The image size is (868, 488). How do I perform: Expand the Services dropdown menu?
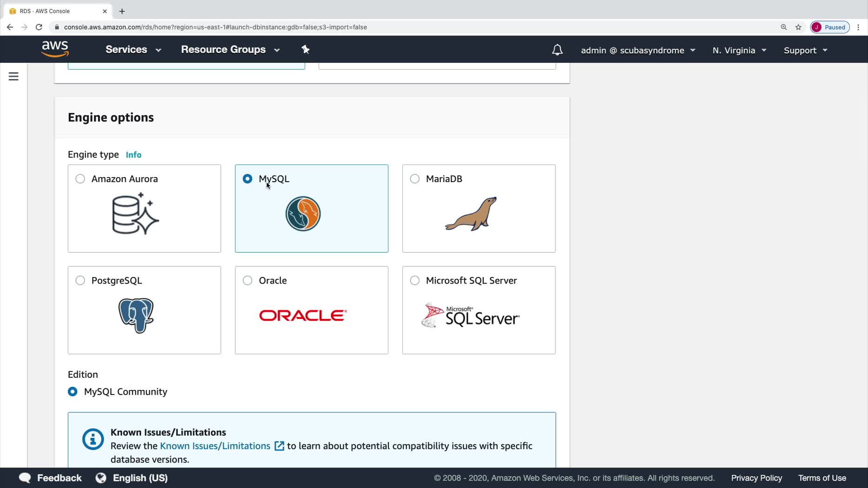(134, 49)
